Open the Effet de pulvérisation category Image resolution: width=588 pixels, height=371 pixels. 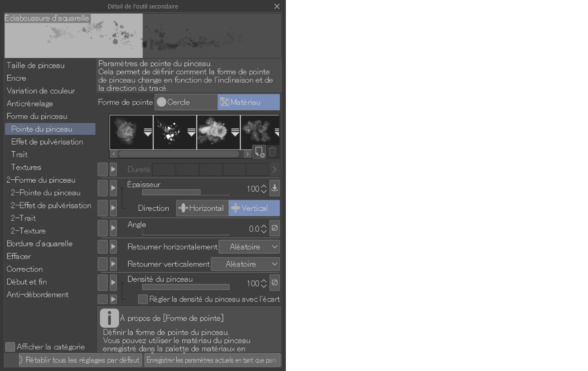pyautogui.click(x=47, y=142)
